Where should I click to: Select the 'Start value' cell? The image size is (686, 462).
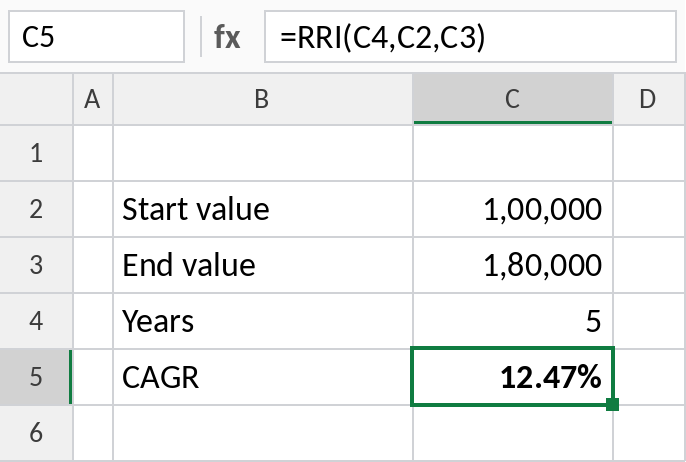point(262,209)
